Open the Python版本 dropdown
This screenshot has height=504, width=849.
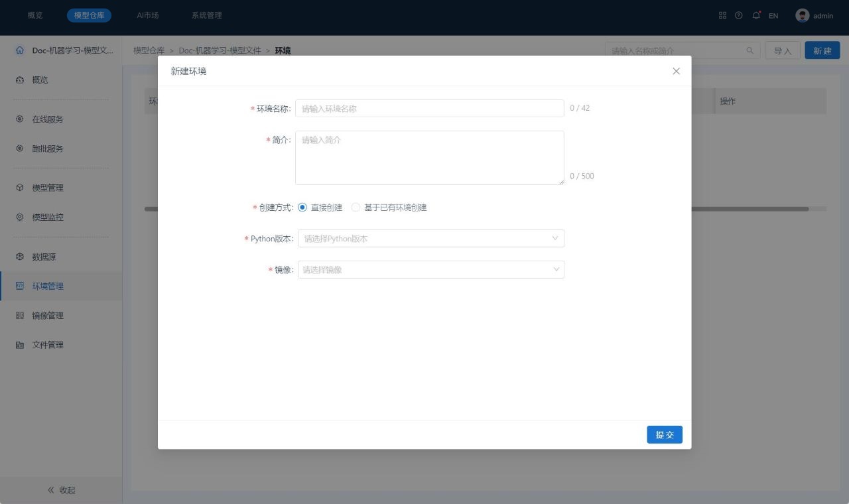tap(431, 239)
